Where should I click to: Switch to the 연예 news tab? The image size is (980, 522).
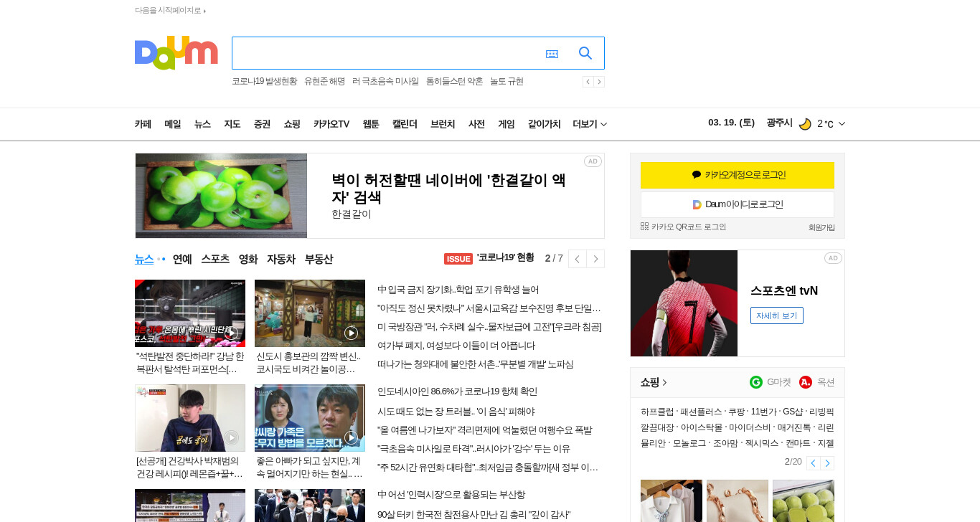(182, 259)
